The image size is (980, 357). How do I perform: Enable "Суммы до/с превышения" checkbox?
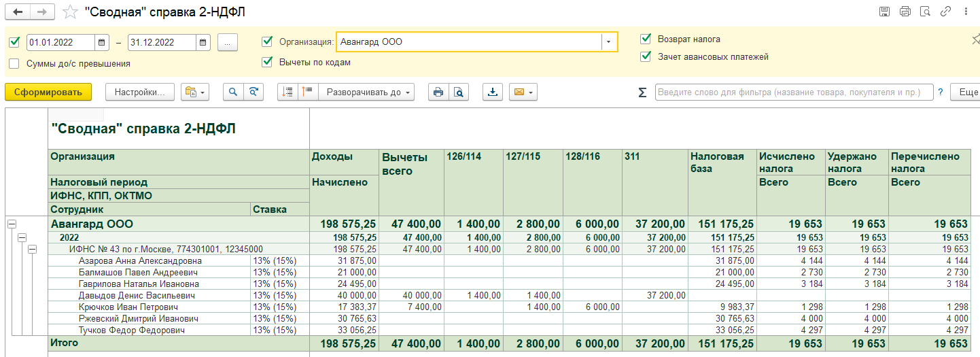[x=14, y=64]
